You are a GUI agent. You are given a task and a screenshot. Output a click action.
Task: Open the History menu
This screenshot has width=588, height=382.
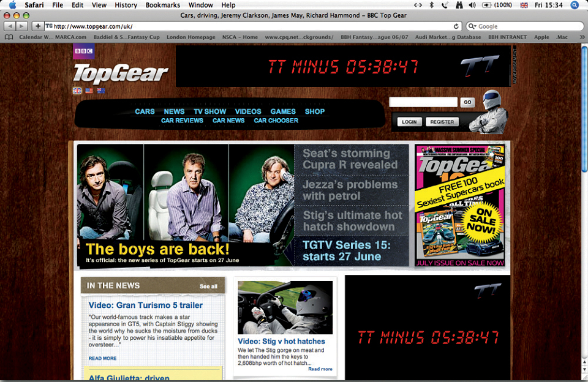point(126,5)
